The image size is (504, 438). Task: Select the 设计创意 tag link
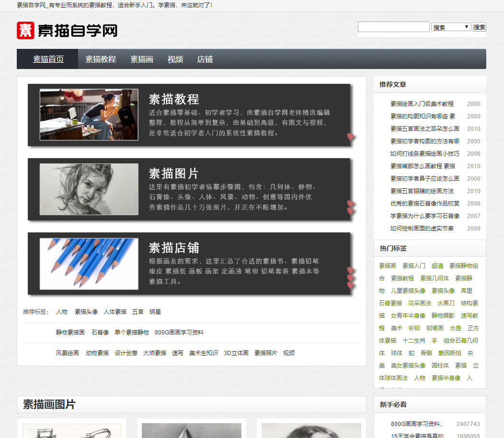click(x=126, y=353)
